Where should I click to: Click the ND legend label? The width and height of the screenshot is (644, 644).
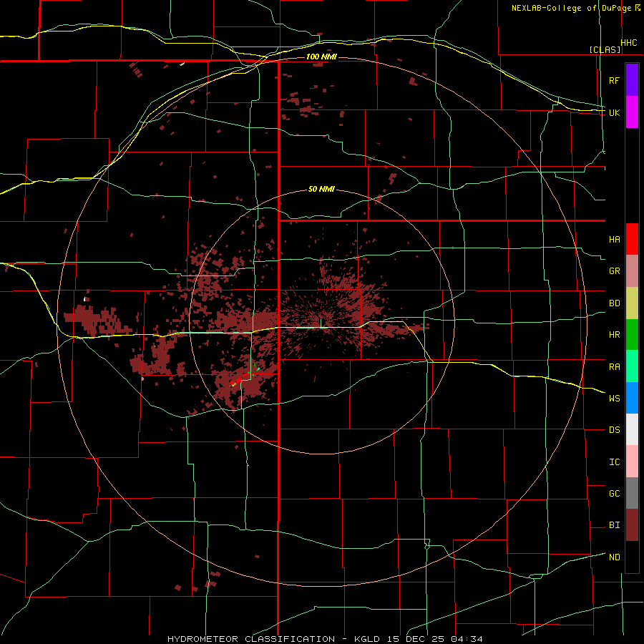click(x=614, y=557)
